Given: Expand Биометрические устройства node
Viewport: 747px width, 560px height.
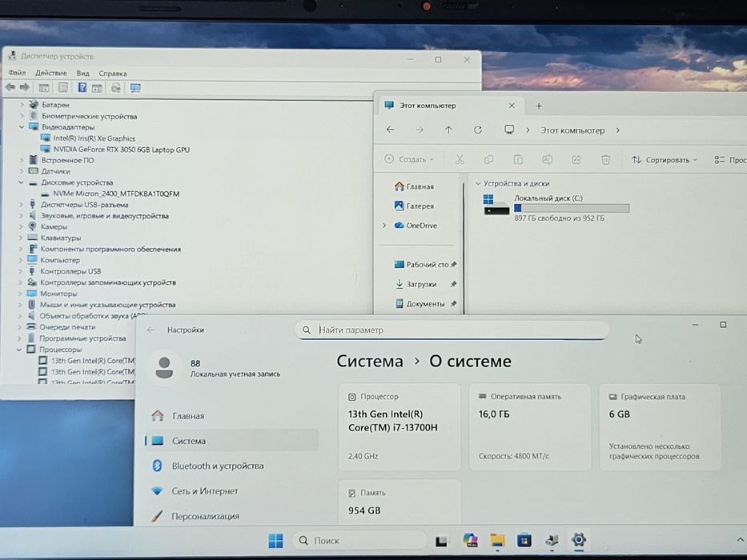Looking at the screenshot, I should 22,116.
